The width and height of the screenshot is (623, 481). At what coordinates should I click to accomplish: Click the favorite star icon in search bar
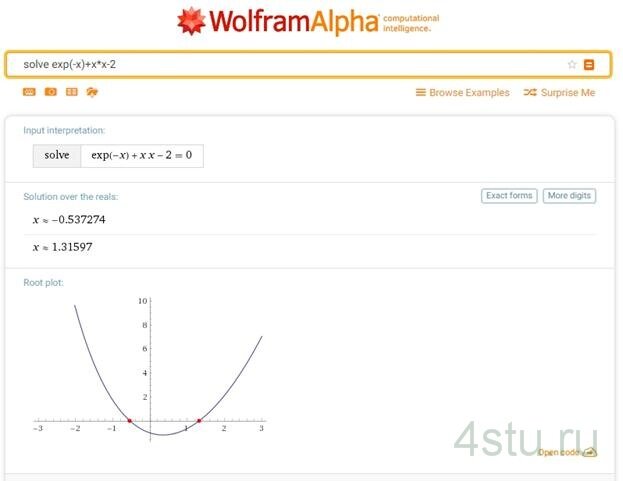pos(572,64)
